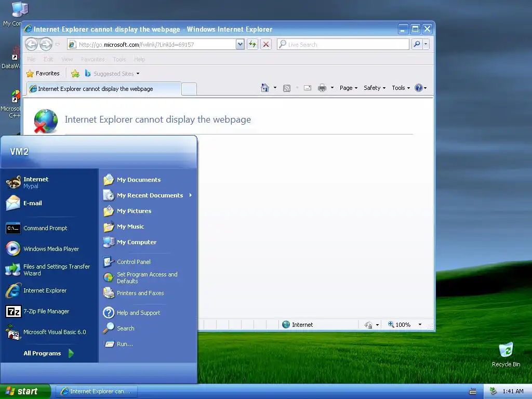532x399 pixels.
Task: Click the RSS feeds icon
Action: pos(287,88)
